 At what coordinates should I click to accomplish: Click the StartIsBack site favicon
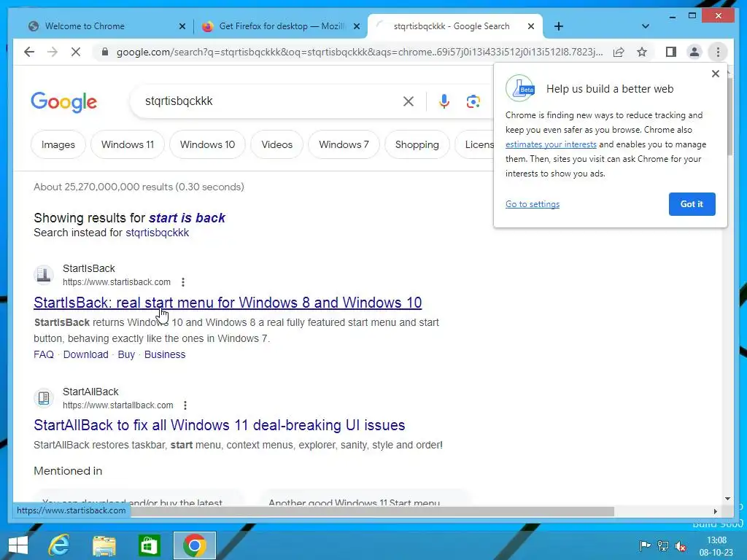click(x=44, y=275)
